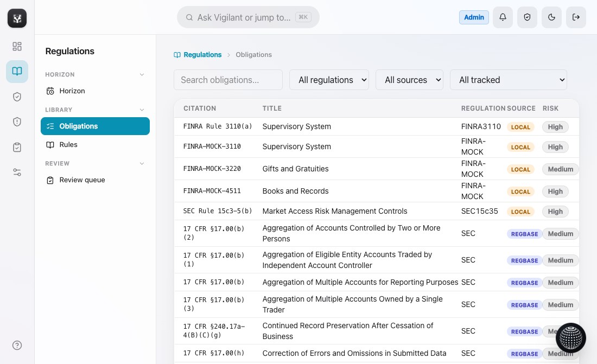Open Correction of Errors and Omissions row
The height and width of the screenshot is (364, 597).
(x=354, y=353)
